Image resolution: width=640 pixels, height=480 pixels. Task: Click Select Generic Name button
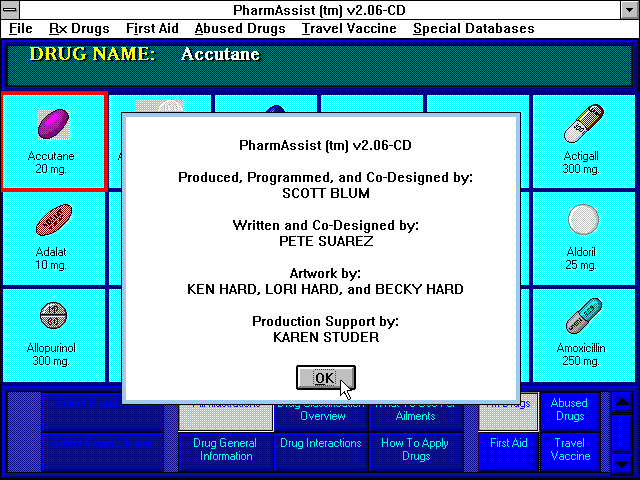pyautogui.click(x=102, y=450)
